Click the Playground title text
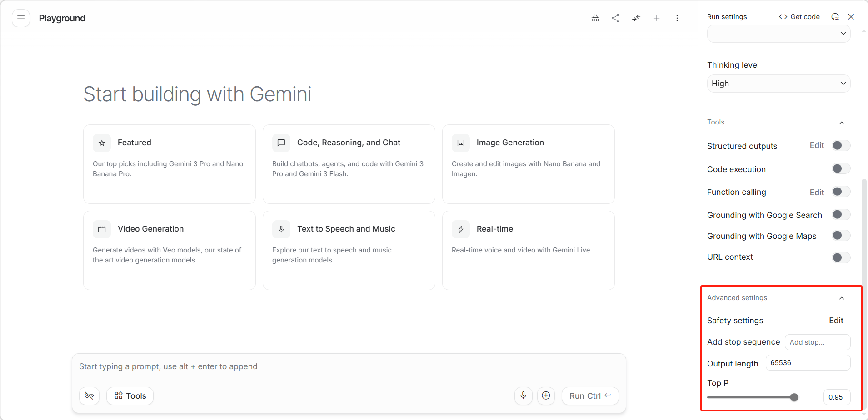 [62, 18]
